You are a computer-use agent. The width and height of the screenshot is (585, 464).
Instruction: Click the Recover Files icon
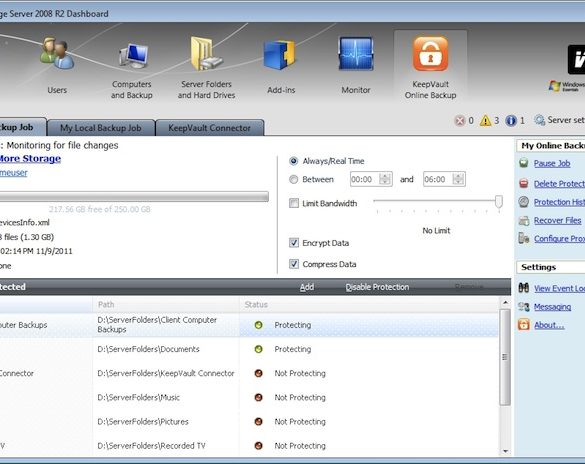pos(524,220)
